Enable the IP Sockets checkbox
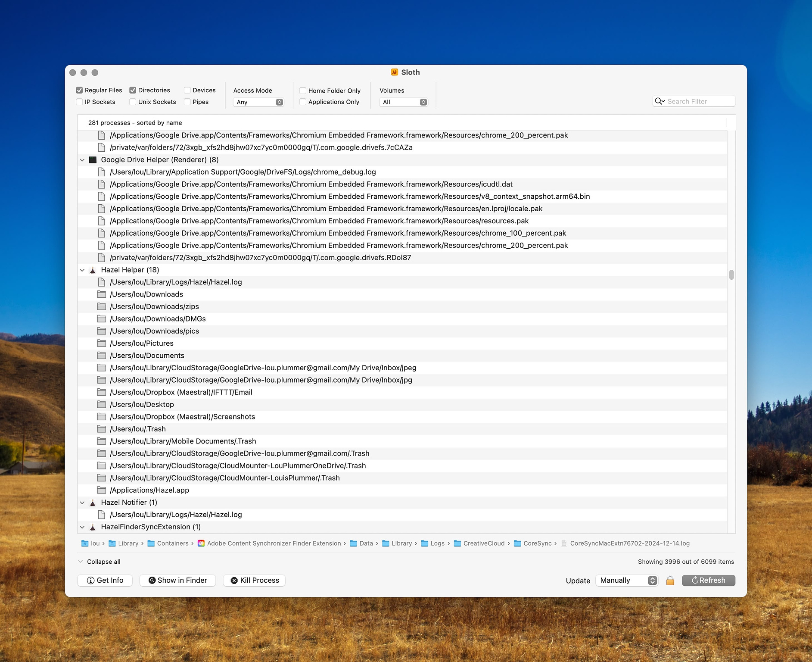 pos(79,102)
